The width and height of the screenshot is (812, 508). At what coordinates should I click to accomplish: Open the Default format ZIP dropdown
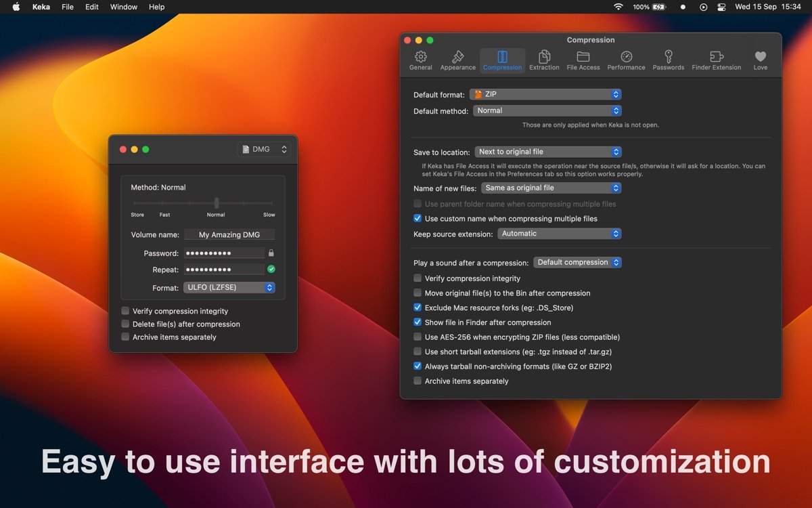(x=547, y=95)
